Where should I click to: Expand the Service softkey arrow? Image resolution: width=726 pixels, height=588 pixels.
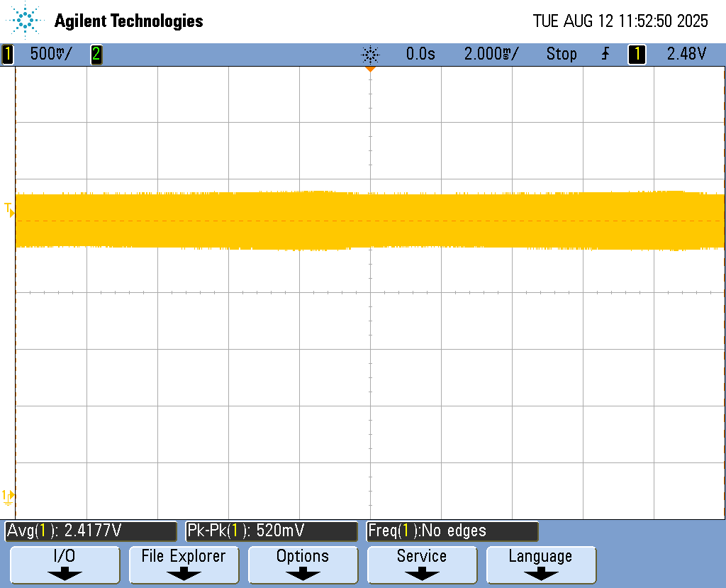click(422, 575)
